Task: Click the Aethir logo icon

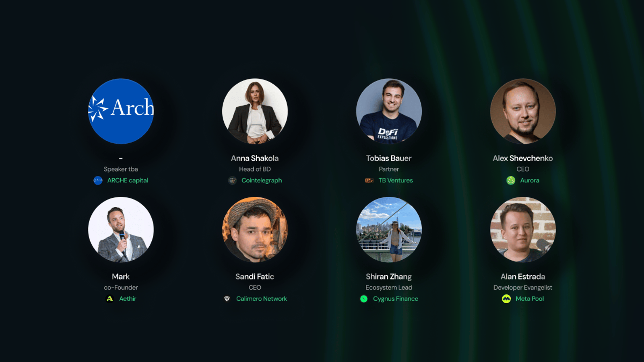Action: pyautogui.click(x=109, y=298)
